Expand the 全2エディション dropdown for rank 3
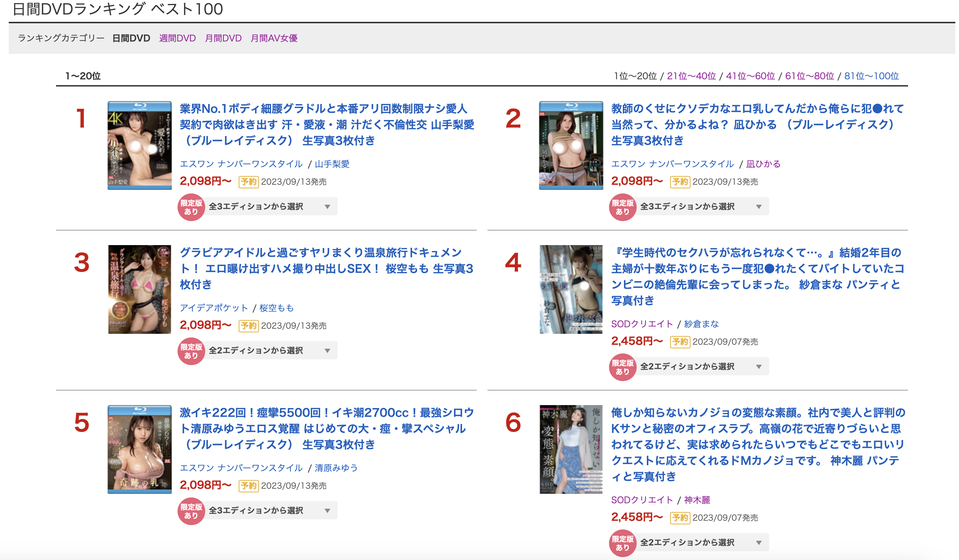 [270, 351]
